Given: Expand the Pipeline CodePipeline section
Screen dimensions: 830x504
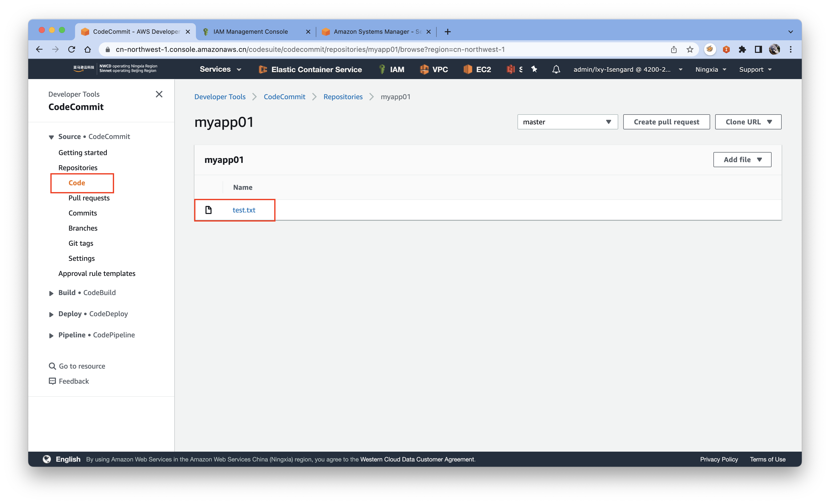Looking at the screenshot, I should [51, 336].
